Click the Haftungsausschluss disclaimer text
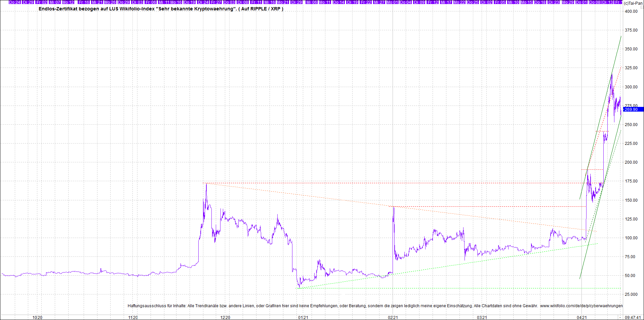The image size is (644, 320). 333,306
